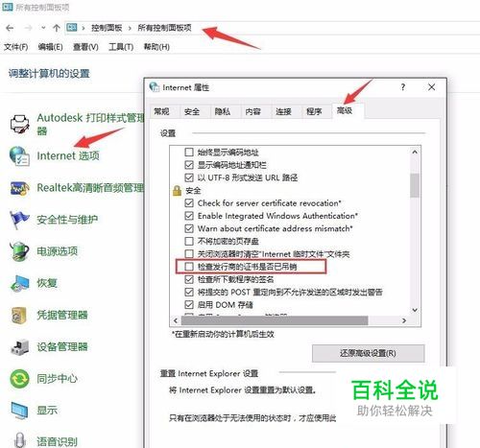
Task: Click the horizontal scrollbar thumb in settings list
Action: 275,320
